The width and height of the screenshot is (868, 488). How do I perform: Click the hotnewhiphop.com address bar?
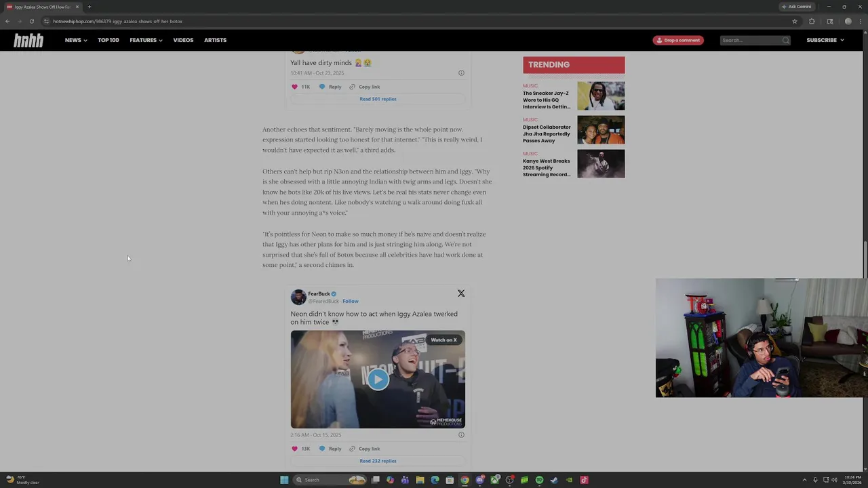420,21
